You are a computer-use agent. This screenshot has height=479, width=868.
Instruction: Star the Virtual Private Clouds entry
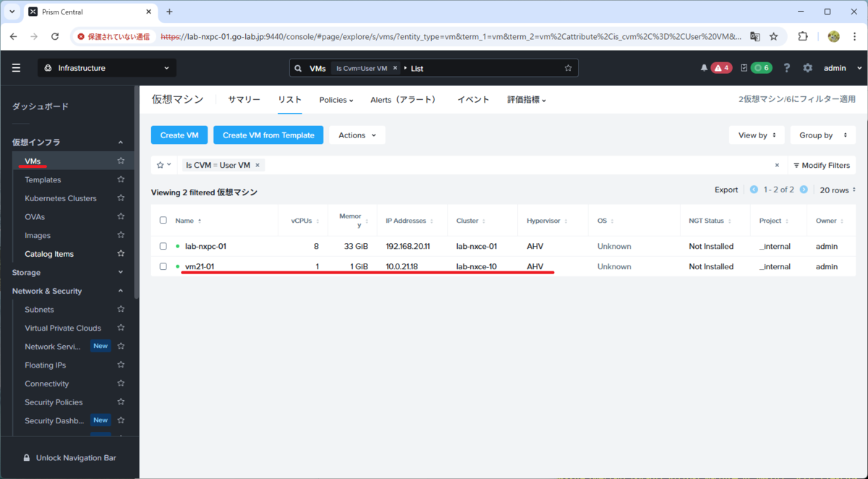point(121,328)
